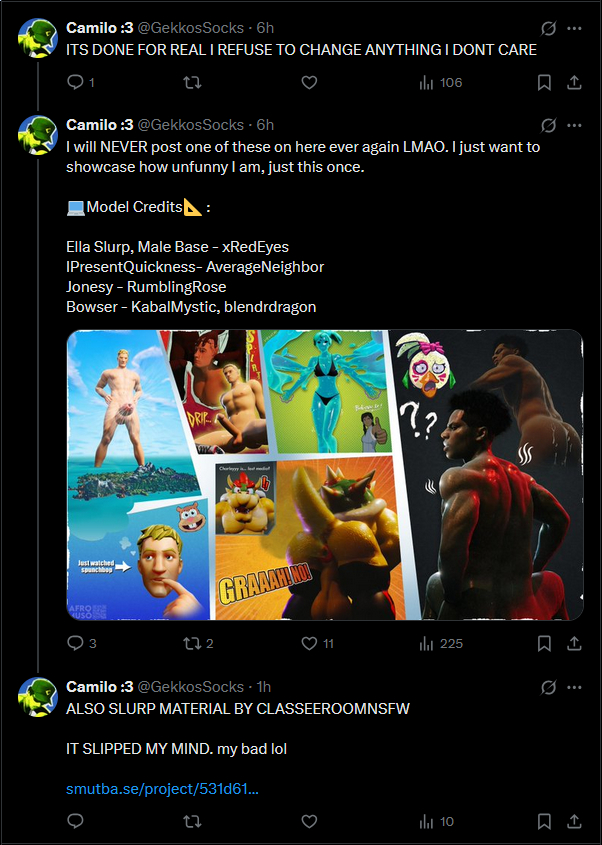The image size is (602, 845).
Task: Open @GekkosSocks profile from the last tweet
Action: 191,687
